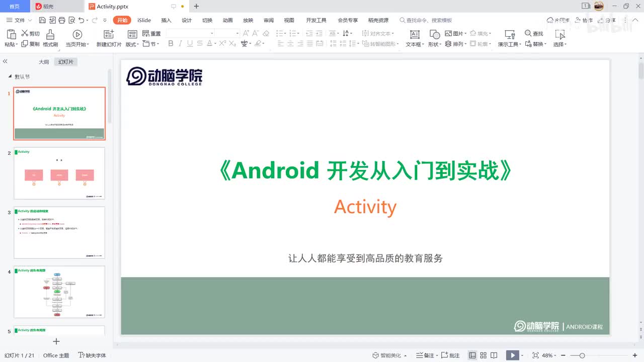This screenshot has width=644, height=362.
Task: Collapse the slide panel with double chevron
Action: click(x=5, y=61)
